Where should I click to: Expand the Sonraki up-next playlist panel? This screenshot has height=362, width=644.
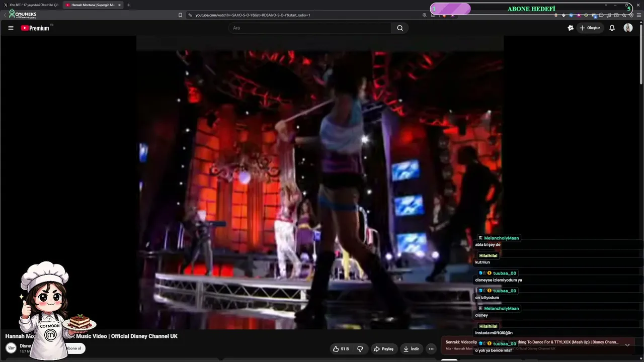point(627,345)
